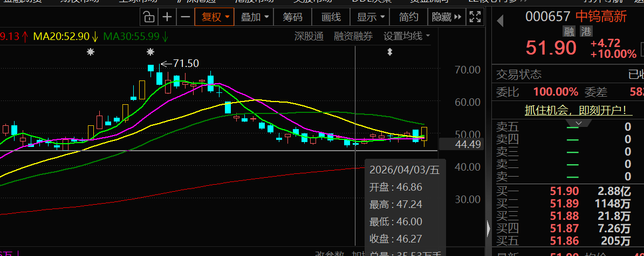Image resolution: width=644 pixels, height=256 pixels.
Task: Click the 隐藏 panel button
Action: [446, 17]
